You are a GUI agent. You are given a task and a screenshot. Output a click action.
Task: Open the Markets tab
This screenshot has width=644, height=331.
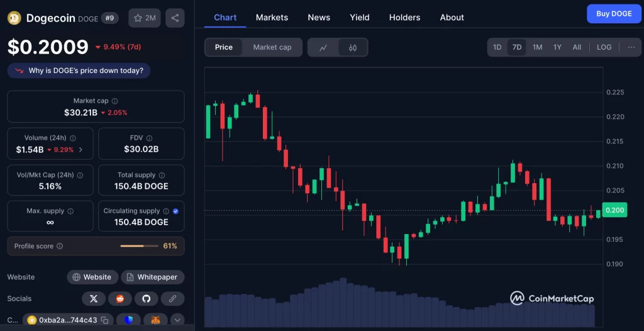[x=272, y=18]
